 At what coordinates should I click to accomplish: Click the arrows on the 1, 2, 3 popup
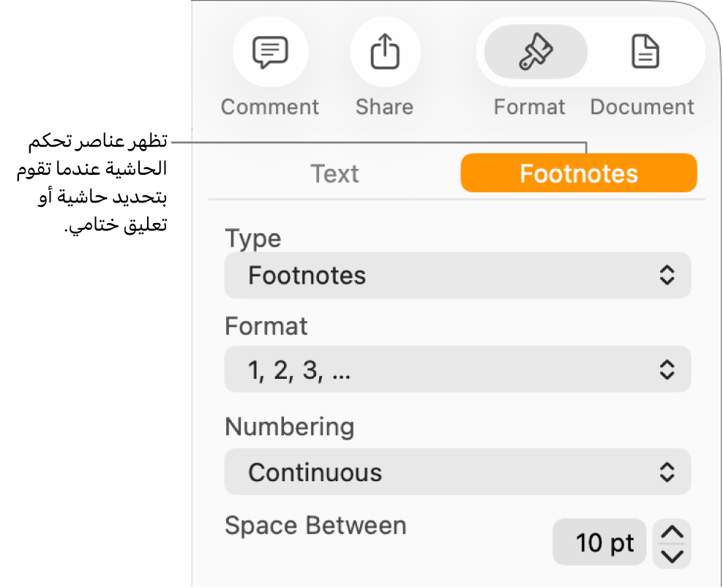[x=666, y=370]
